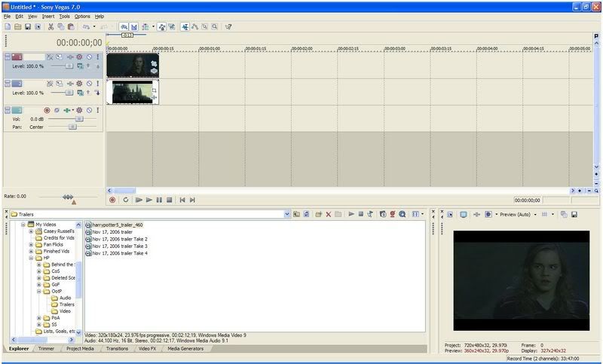Collapse the OotP folder node

pyautogui.click(x=39, y=292)
